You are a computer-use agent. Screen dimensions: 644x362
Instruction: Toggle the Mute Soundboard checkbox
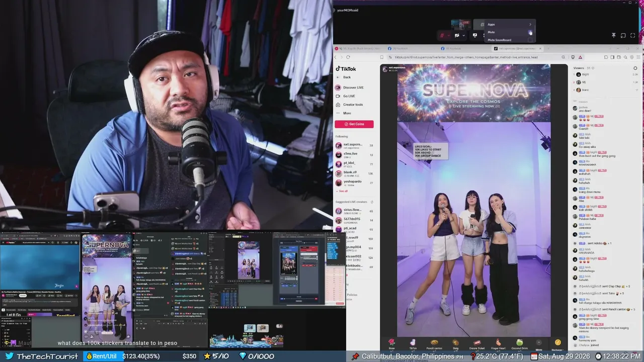530,40
